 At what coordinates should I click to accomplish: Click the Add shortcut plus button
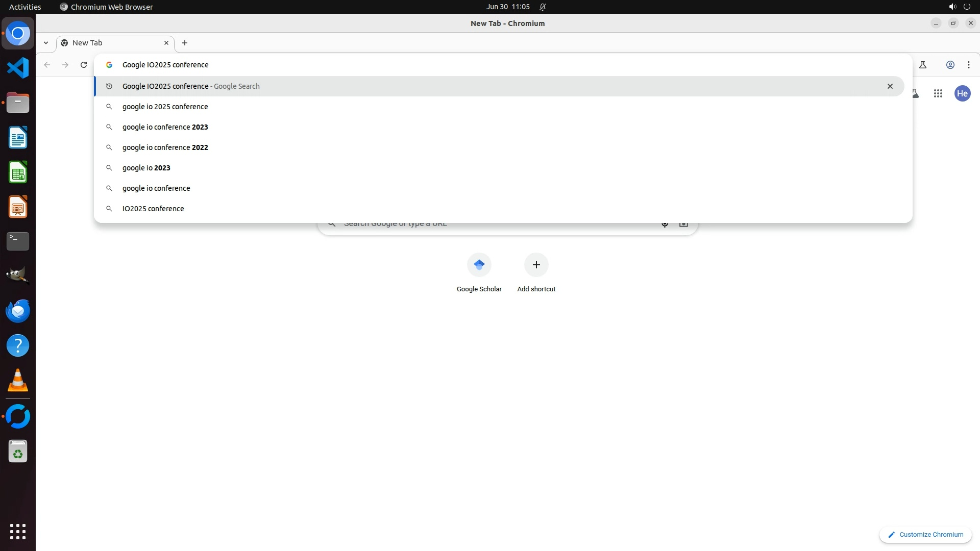pos(536,265)
